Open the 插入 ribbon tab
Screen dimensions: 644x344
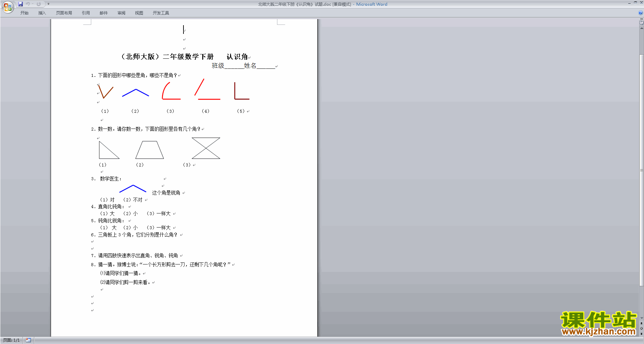[x=42, y=13]
